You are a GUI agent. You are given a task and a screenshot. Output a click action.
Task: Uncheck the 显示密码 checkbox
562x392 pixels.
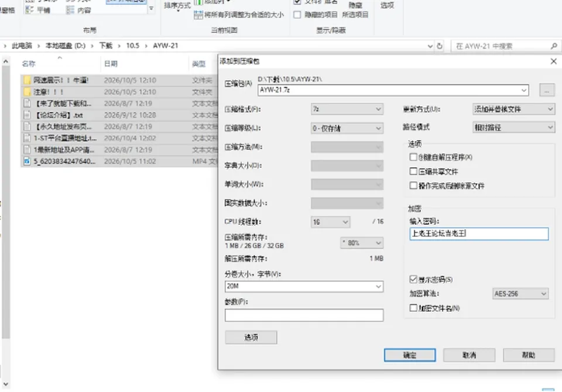(413, 279)
